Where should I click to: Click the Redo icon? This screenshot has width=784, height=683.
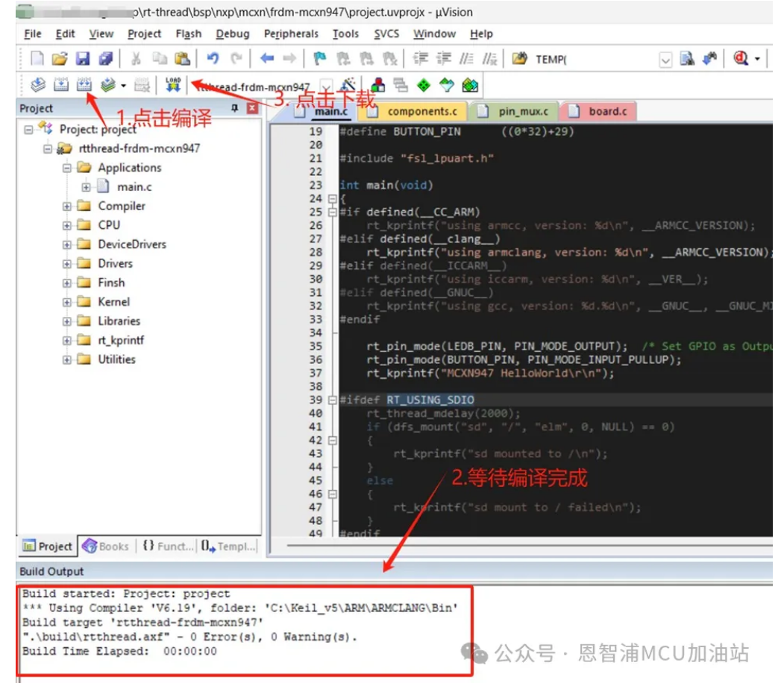pos(236,59)
